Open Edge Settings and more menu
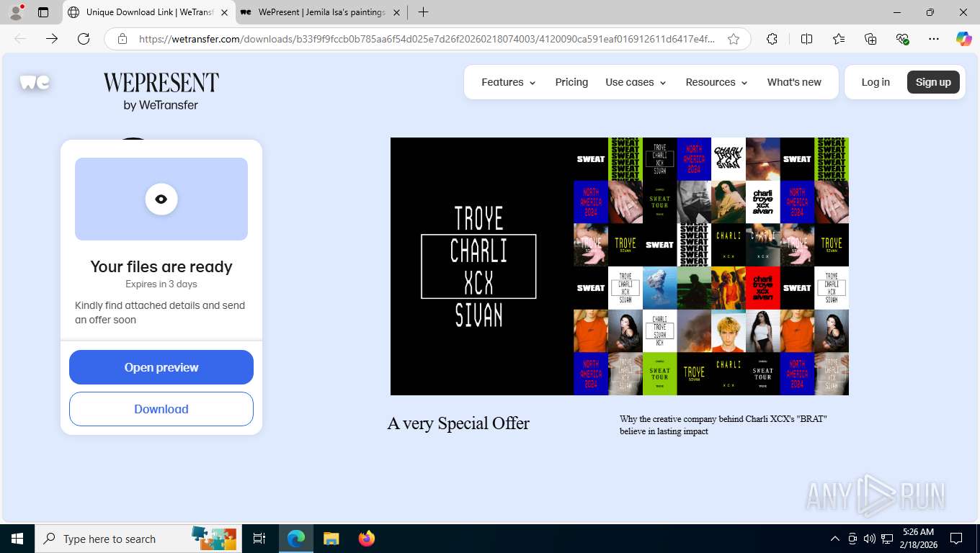 click(934, 39)
